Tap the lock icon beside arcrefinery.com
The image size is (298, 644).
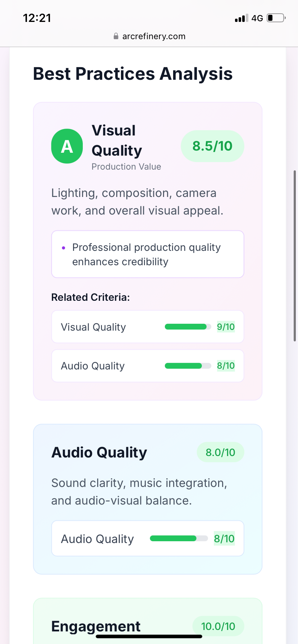coord(116,36)
